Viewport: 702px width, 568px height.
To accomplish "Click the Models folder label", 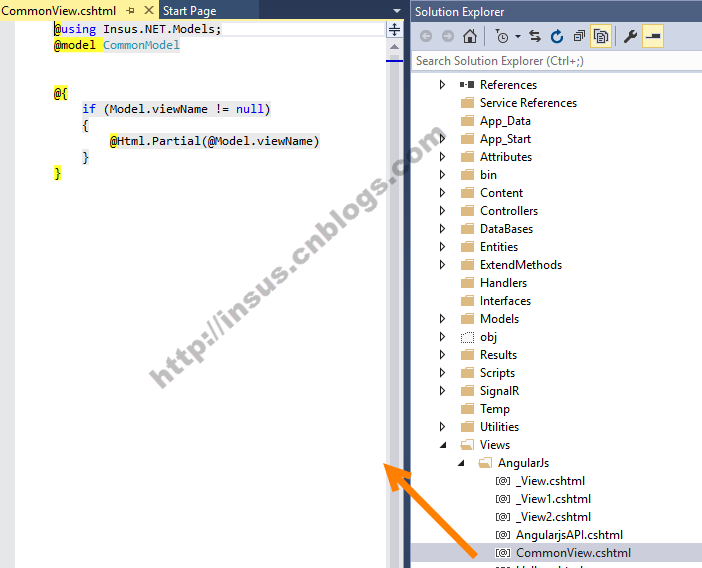I will [500, 319].
